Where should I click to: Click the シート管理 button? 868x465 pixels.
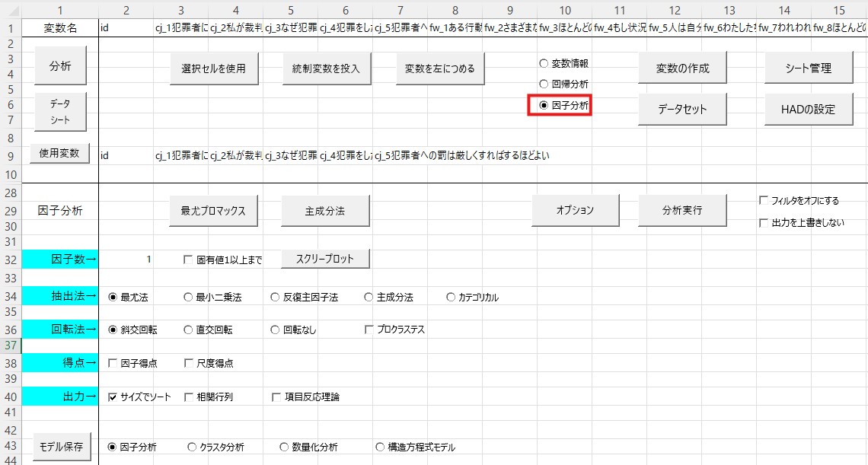[809, 68]
